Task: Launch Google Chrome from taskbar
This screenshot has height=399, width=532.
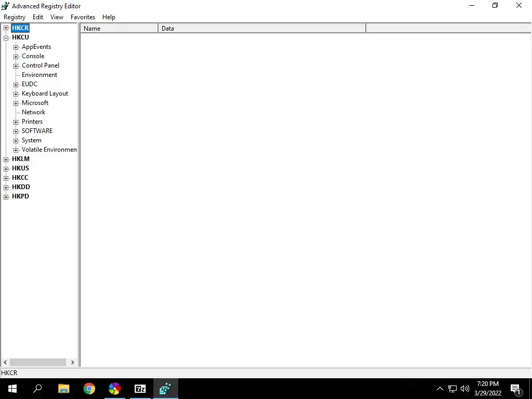Action: pos(89,389)
